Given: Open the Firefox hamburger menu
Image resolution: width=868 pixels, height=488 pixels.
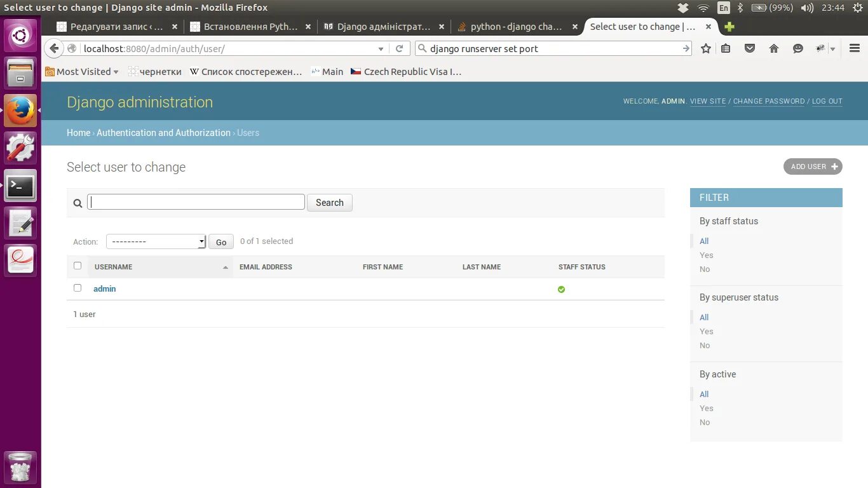Looking at the screenshot, I should [x=855, y=48].
